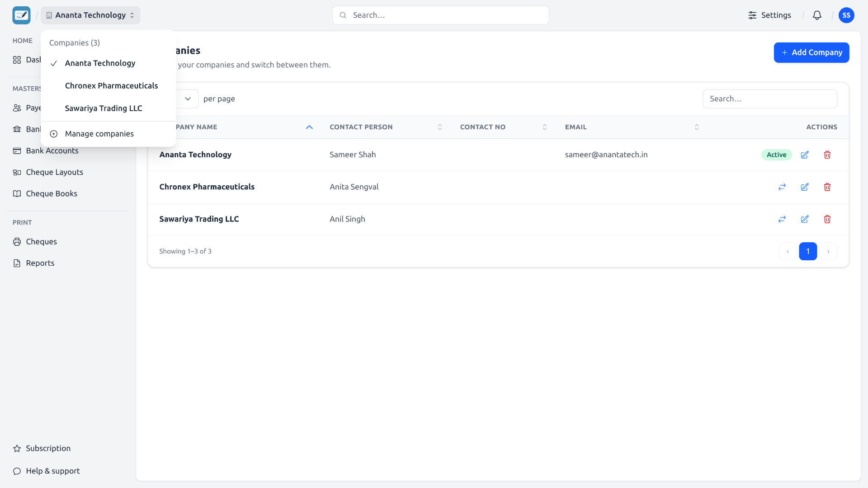Select page 1 in pagination

pos(808,251)
